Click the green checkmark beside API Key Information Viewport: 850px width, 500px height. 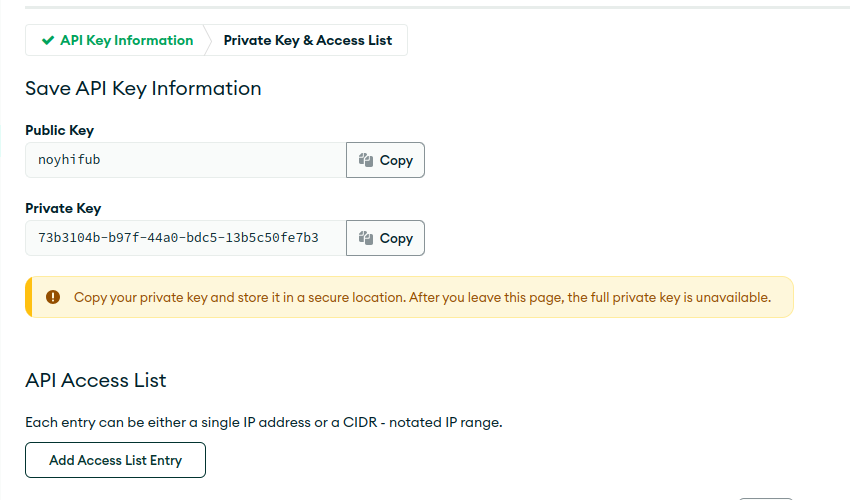click(x=48, y=40)
